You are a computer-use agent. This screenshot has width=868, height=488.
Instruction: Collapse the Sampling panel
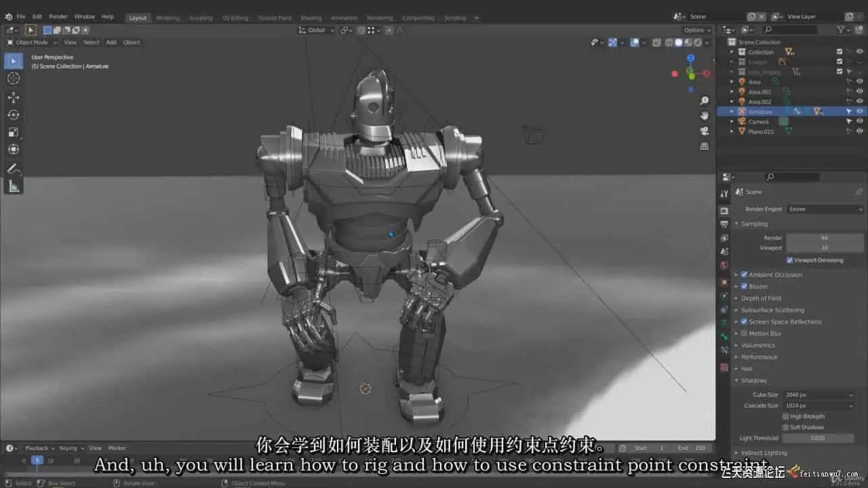coord(754,224)
